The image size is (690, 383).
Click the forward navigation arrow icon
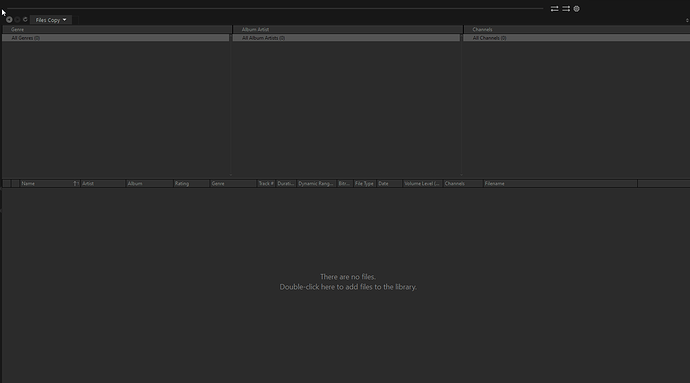[17, 20]
